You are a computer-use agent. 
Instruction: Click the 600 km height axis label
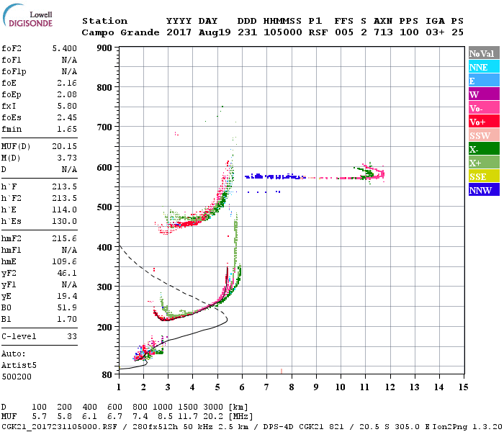(104, 168)
